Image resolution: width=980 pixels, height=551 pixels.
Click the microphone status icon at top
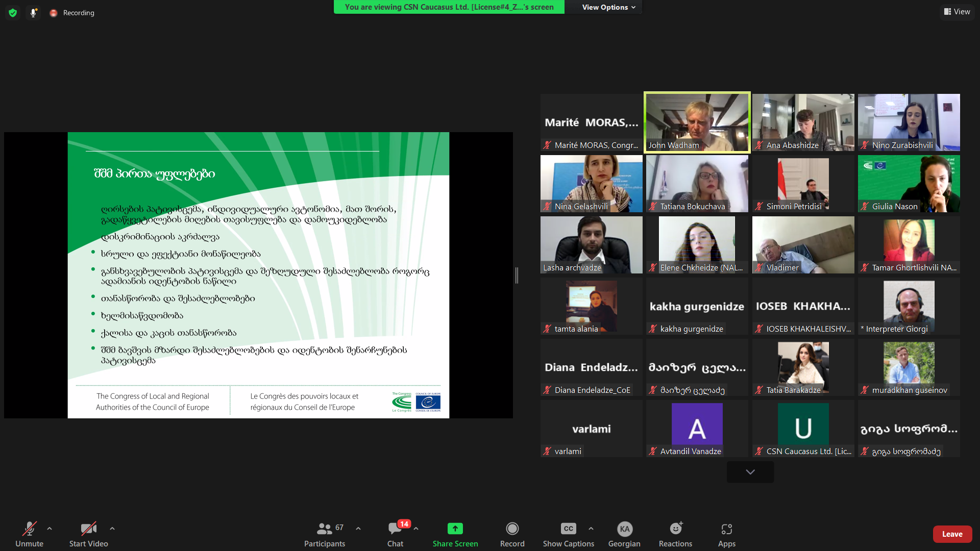point(33,13)
